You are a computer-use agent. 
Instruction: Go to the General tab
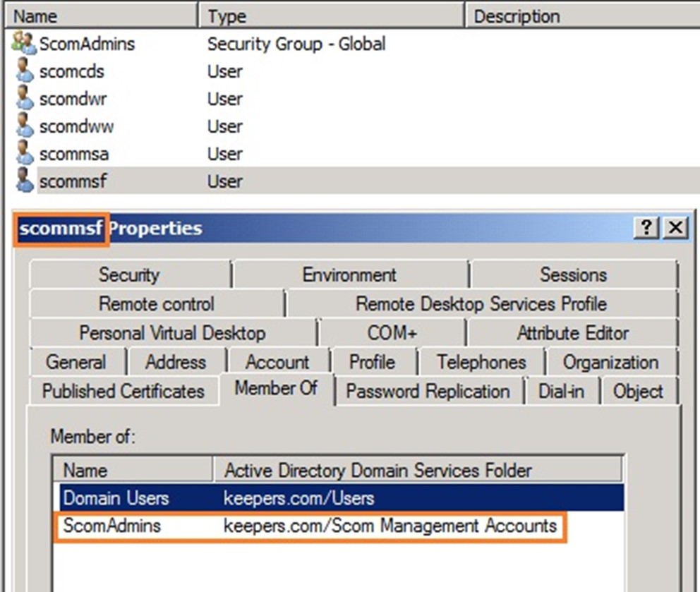[x=76, y=363]
